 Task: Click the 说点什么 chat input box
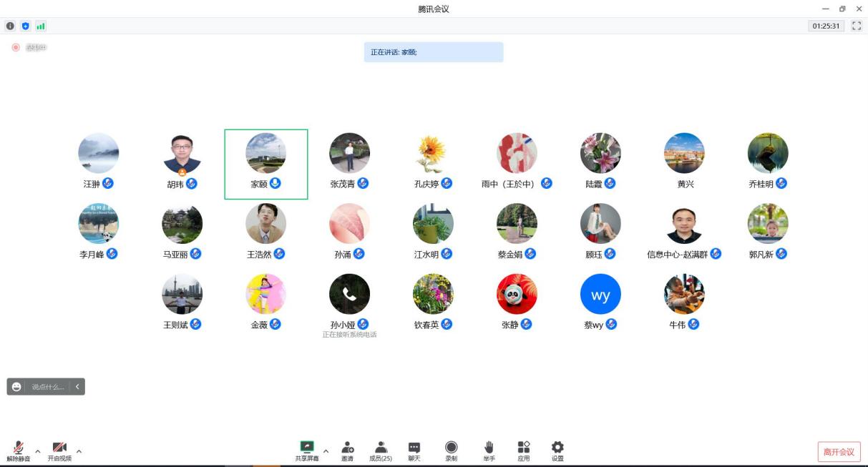48,387
